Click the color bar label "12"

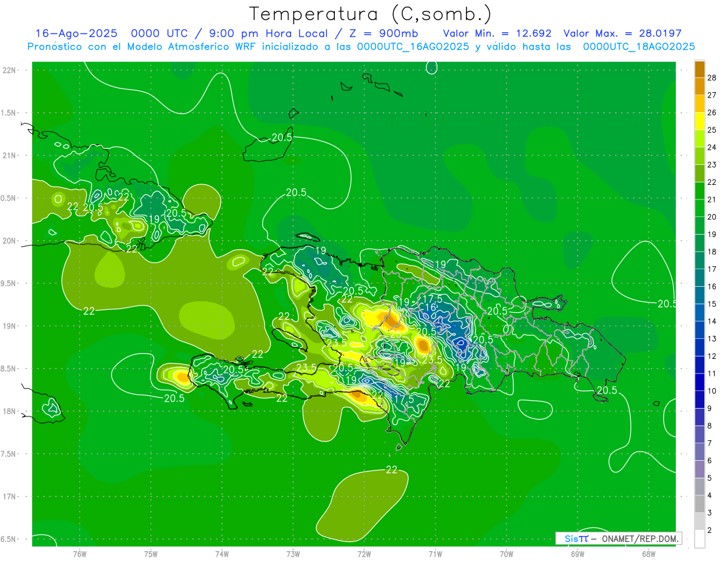[712, 356]
